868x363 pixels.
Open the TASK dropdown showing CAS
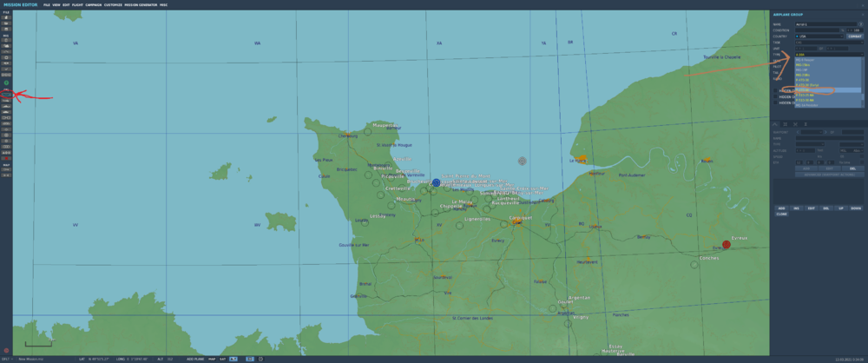tap(829, 43)
